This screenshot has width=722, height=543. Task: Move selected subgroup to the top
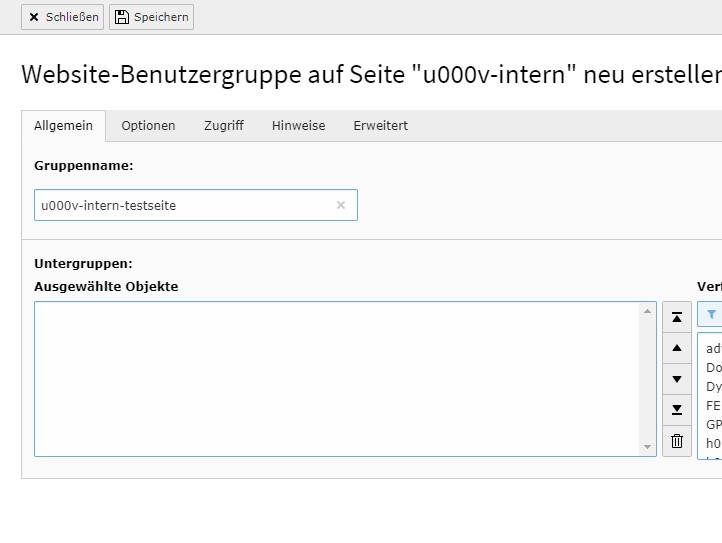click(x=677, y=317)
